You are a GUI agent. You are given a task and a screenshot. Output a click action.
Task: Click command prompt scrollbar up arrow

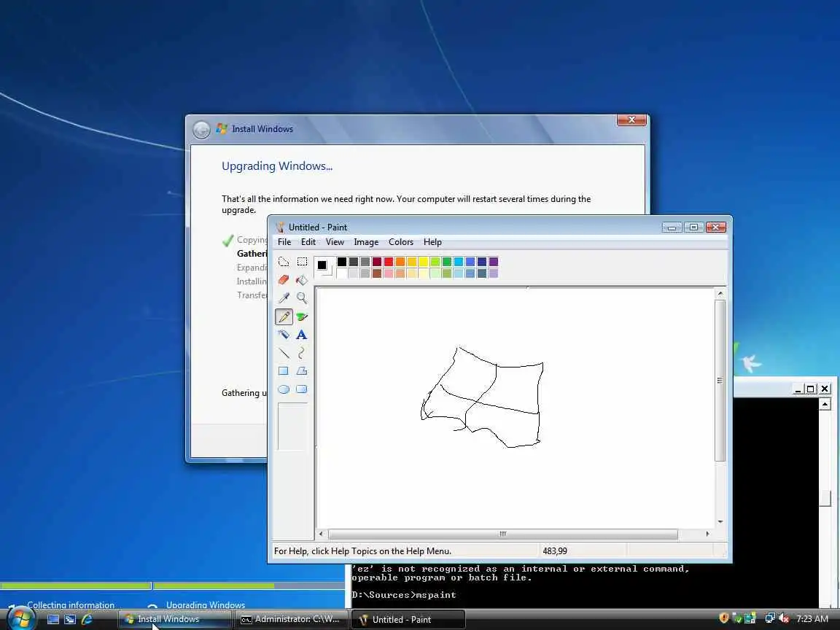coord(825,403)
